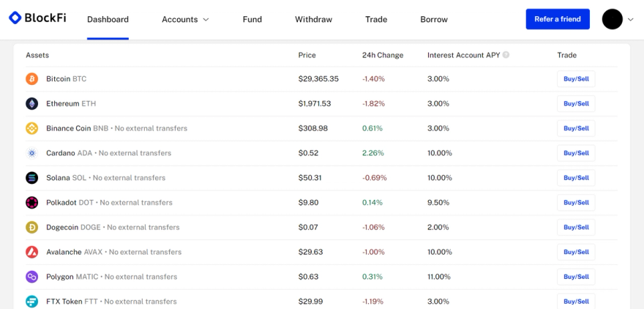Click the Interest Account APY header
Image resolution: width=644 pixels, height=309 pixels.
[x=464, y=55]
